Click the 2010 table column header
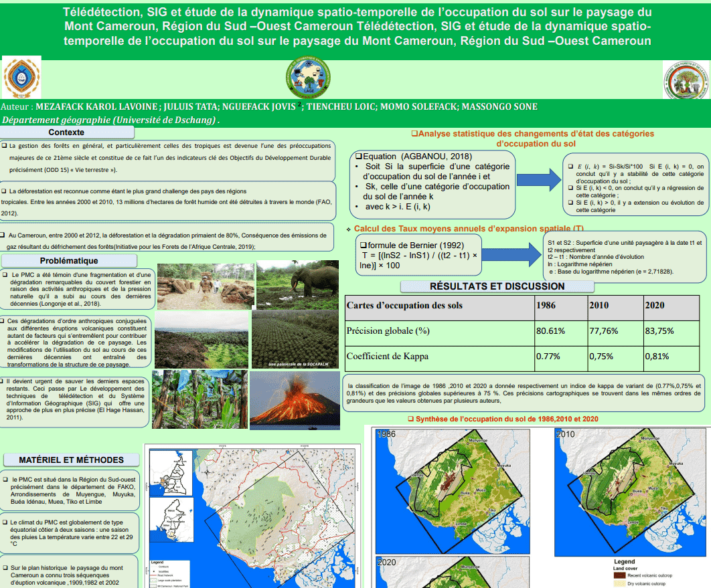Image resolution: width=711 pixels, height=588 pixels. (616, 308)
